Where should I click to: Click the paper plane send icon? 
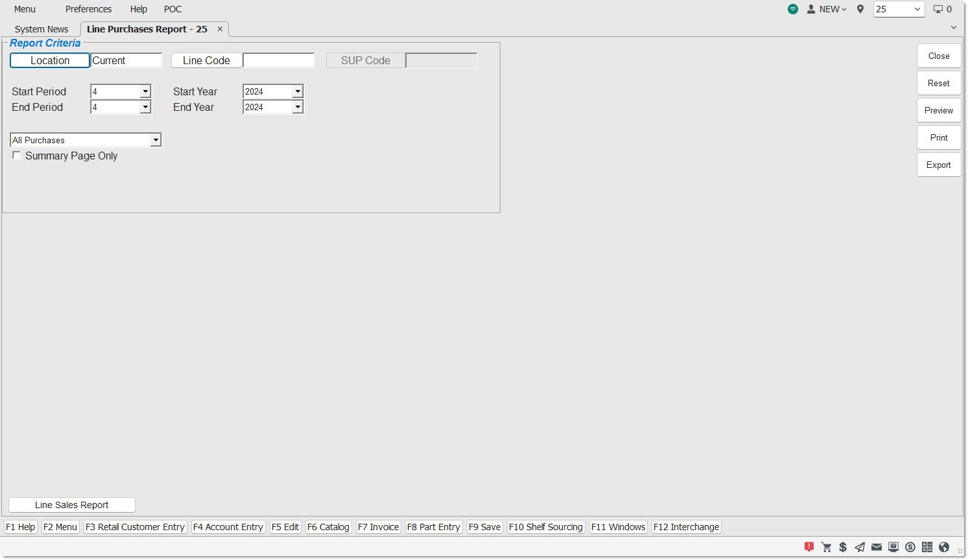[860, 547]
